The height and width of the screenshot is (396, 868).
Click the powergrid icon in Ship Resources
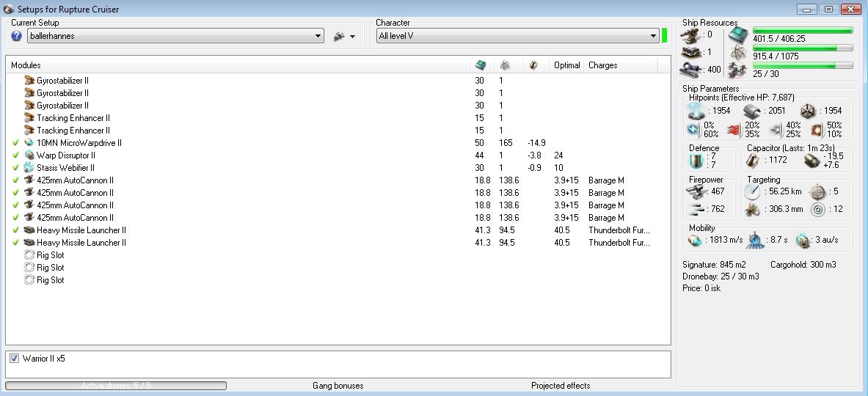click(x=738, y=52)
